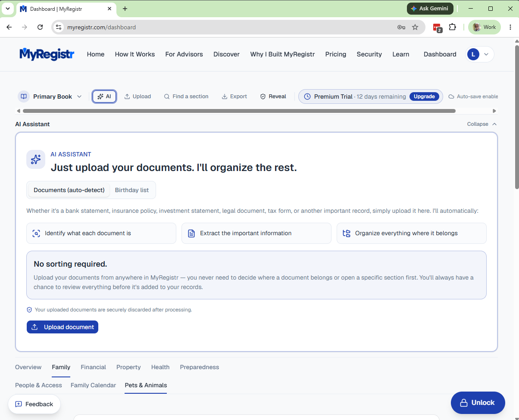The width and height of the screenshot is (519, 420).
Task: Go back with browser back arrow
Action: coord(9,27)
